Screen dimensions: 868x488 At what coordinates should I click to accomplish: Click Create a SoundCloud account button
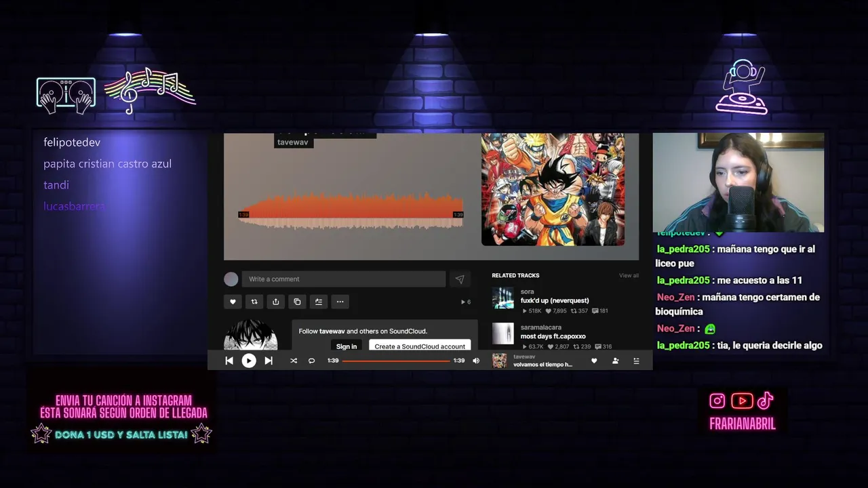(420, 346)
